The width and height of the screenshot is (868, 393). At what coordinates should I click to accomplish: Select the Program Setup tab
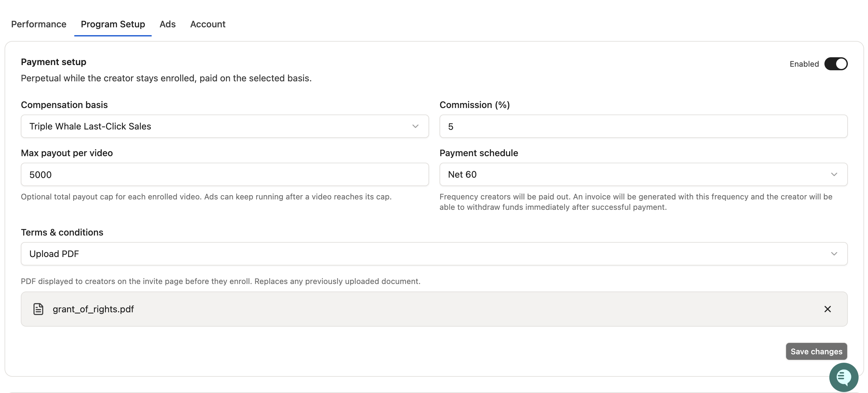point(113,24)
